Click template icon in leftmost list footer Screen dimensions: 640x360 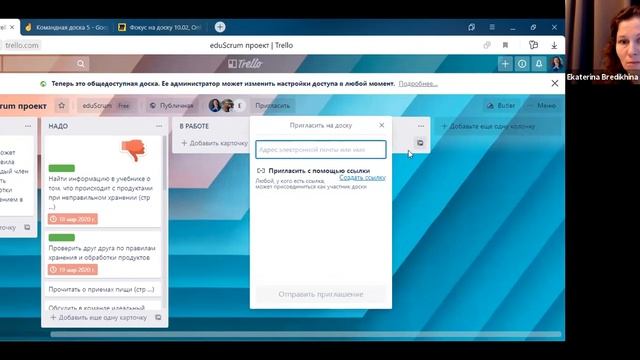tap(27, 227)
